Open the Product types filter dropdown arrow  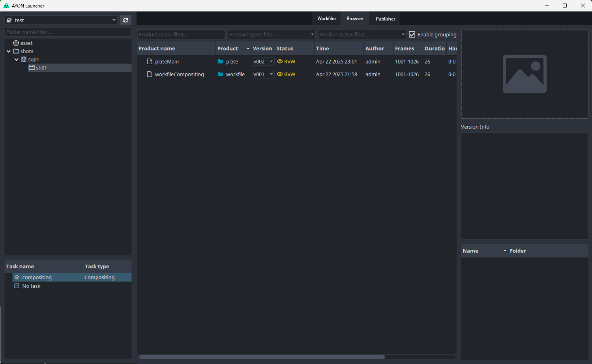tap(312, 35)
